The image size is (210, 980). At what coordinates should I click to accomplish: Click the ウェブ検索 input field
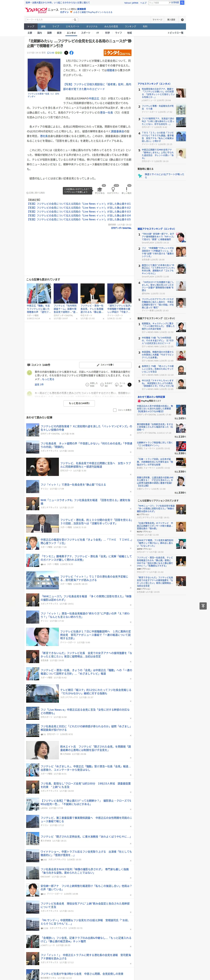158,3
